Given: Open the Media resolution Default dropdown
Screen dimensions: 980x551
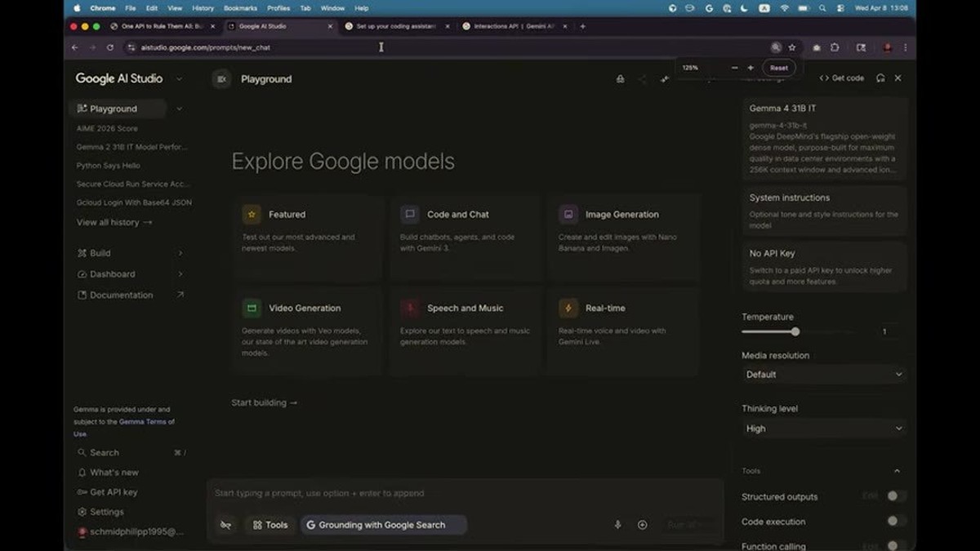Looking at the screenshot, I should [x=824, y=375].
